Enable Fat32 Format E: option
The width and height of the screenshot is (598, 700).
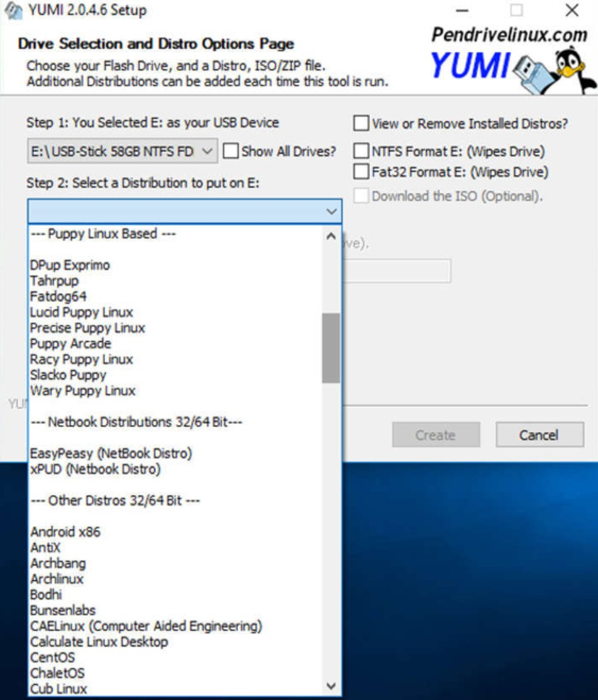[x=361, y=172]
